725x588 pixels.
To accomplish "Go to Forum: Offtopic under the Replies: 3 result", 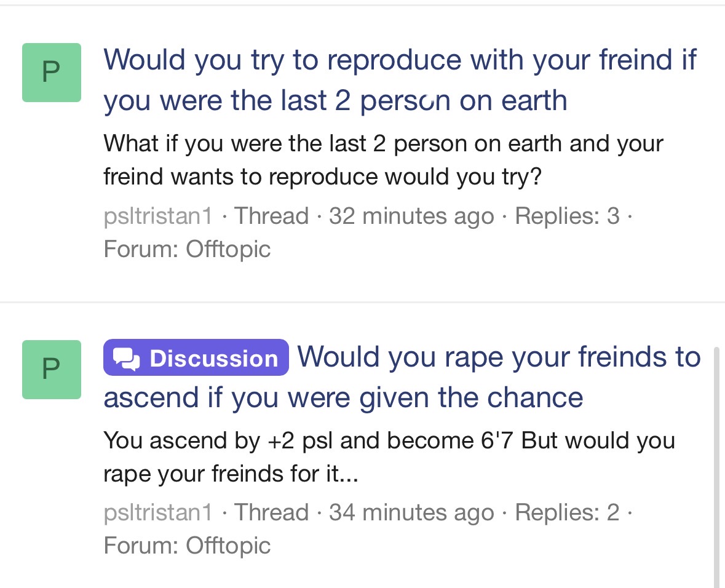I will coord(187,249).
